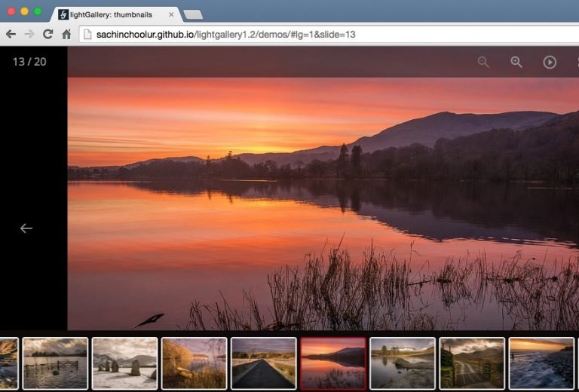Select the flooded fence gate thumbnail

pyautogui.click(x=55, y=363)
